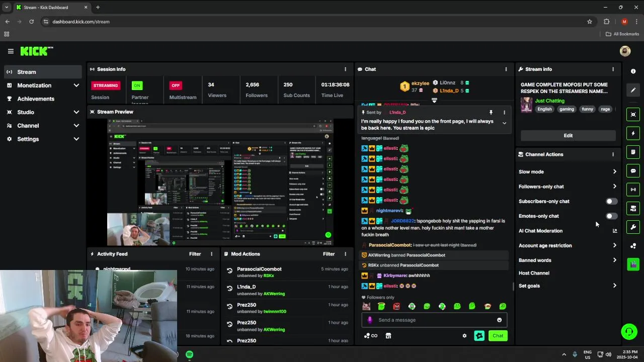Image resolution: width=644 pixels, height=362 pixels.
Task: Click the info circle icon in right sidebar
Action: coord(633,71)
